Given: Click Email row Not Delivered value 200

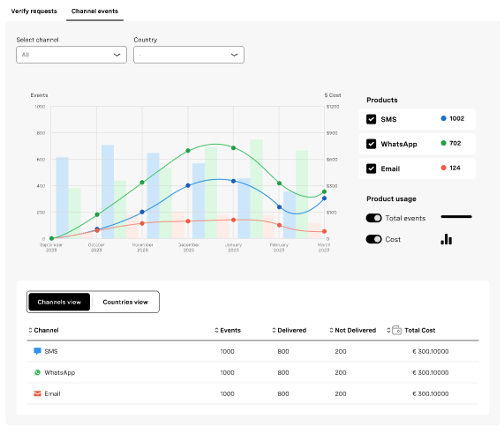Looking at the screenshot, I should point(341,393).
